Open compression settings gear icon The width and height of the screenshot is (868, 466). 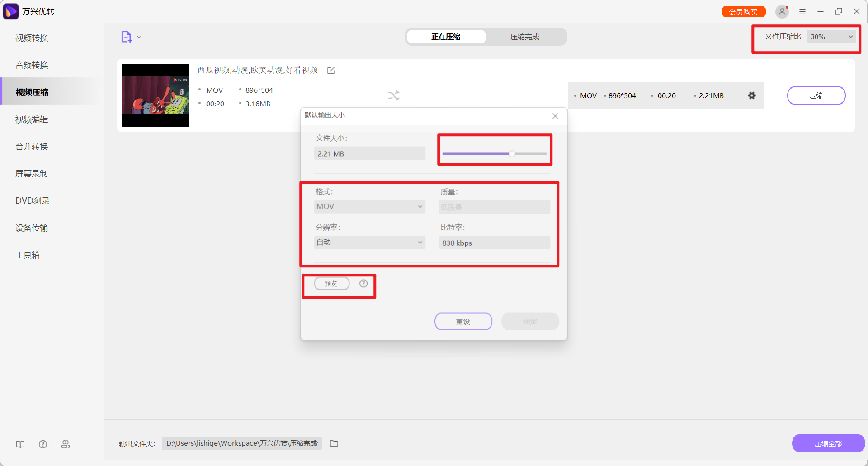pyautogui.click(x=751, y=95)
